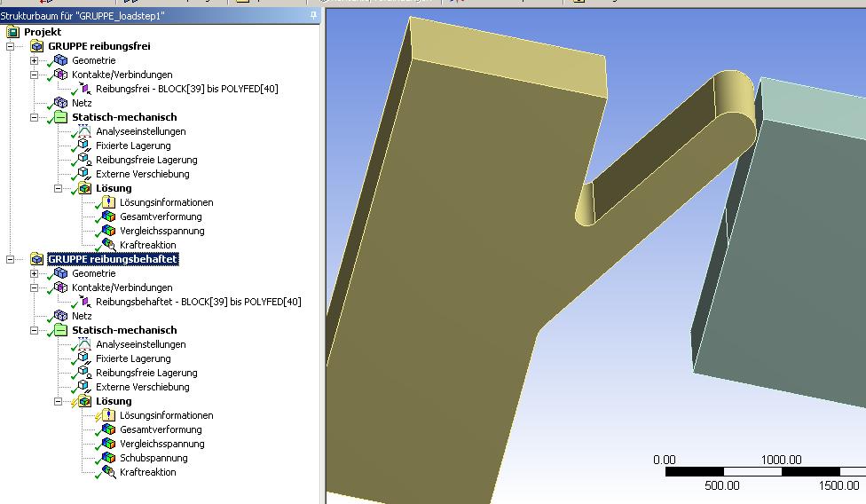Click second Kraftreaktion probe icon
866x504 pixels.
click(109, 472)
